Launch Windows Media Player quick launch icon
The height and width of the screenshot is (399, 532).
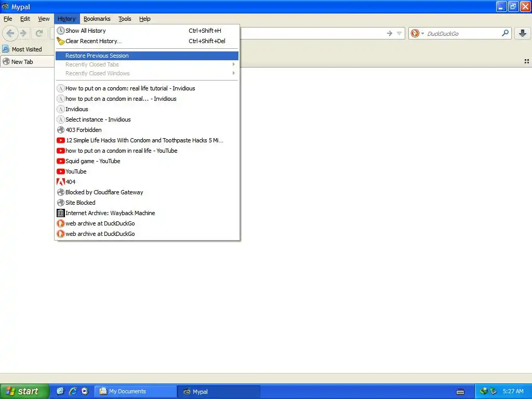[85, 391]
